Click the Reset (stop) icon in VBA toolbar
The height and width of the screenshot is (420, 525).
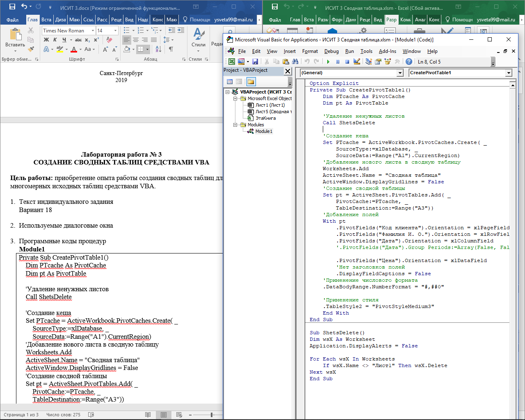click(347, 62)
